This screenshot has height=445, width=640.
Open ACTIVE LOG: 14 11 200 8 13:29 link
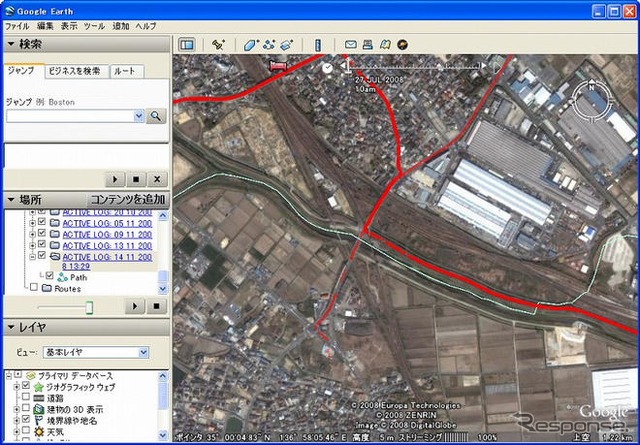coord(107,262)
